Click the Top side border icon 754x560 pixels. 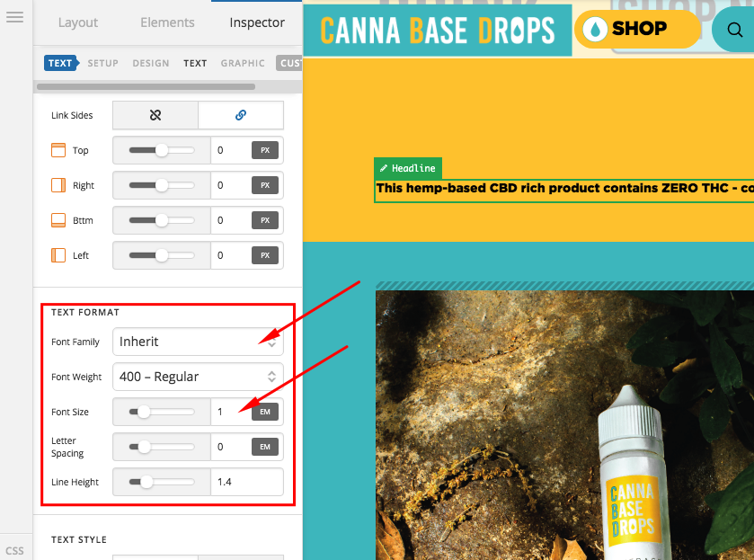(58, 150)
